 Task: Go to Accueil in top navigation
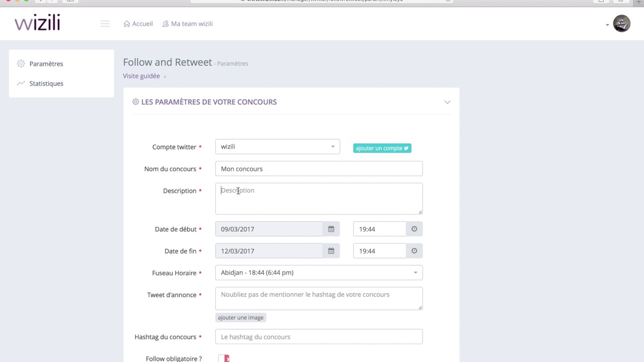(138, 24)
